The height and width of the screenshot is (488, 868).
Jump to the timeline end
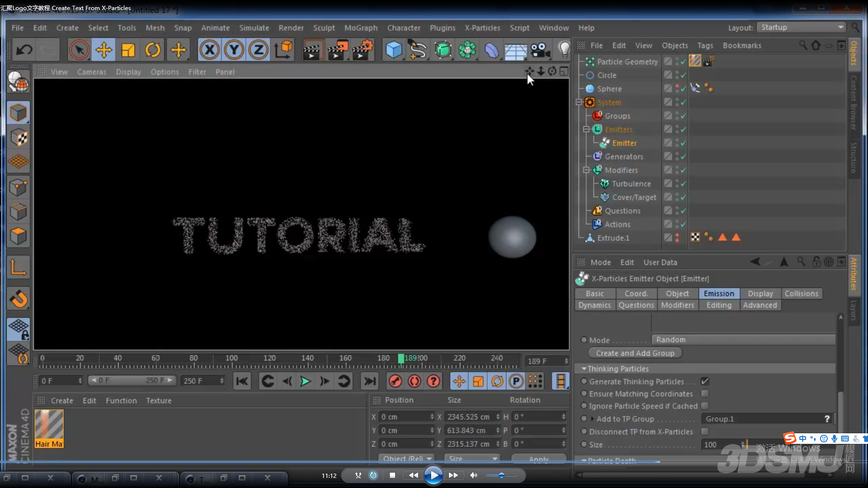pyautogui.click(x=370, y=381)
